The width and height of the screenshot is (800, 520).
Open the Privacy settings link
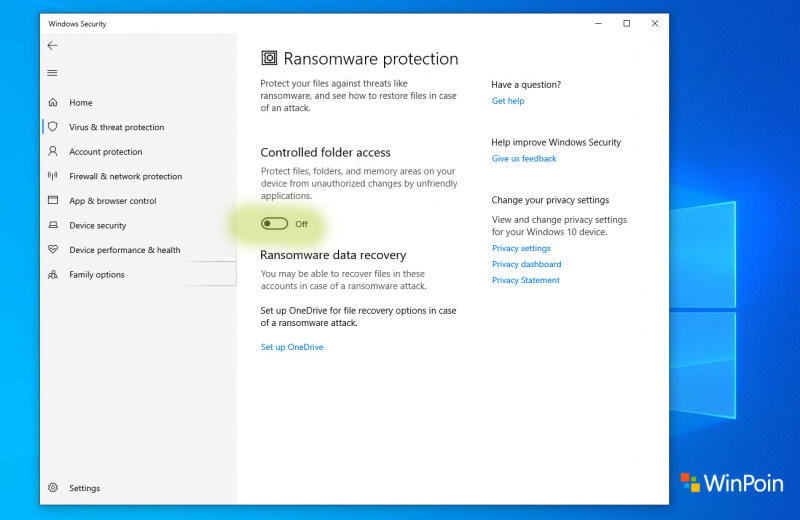pyautogui.click(x=521, y=248)
